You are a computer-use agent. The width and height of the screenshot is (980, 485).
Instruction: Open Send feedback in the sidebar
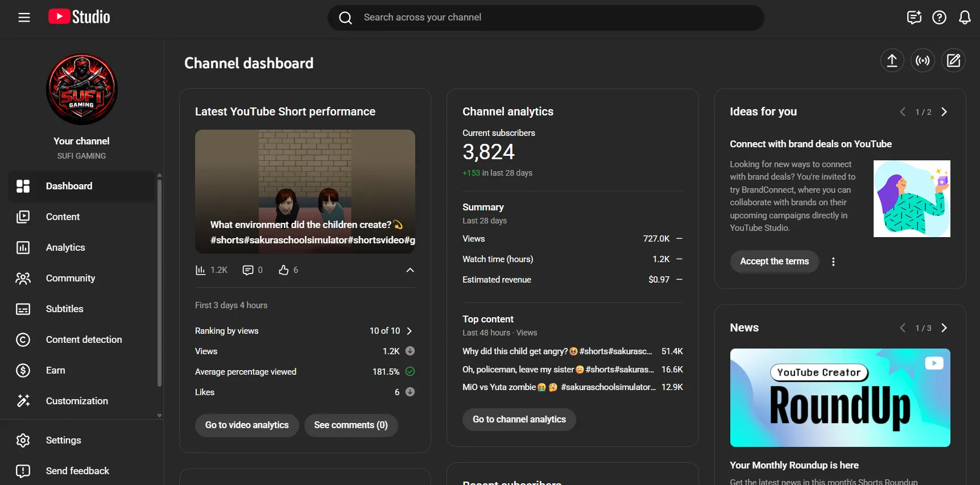(81, 471)
